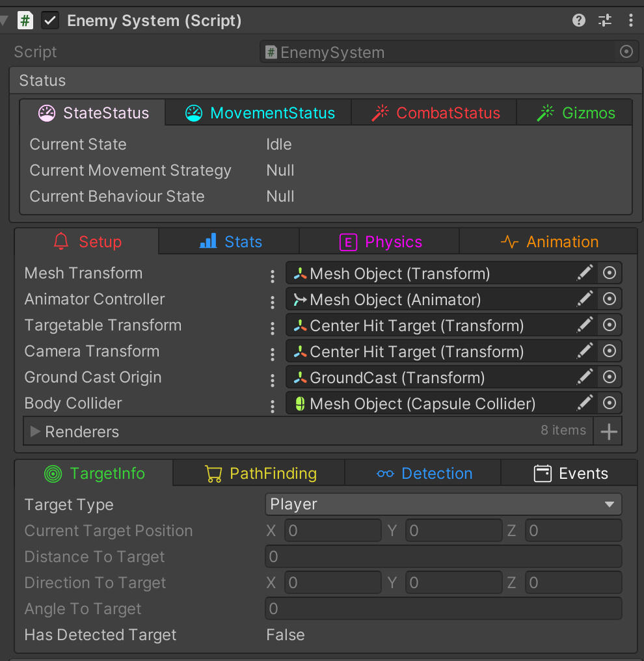Image resolution: width=644 pixels, height=661 pixels.
Task: Open the Target Type dropdown
Action: click(443, 504)
